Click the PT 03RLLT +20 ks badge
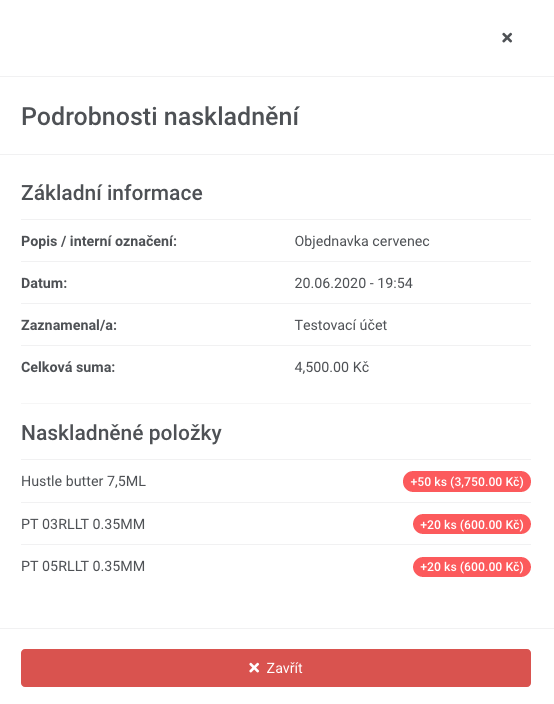The image size is (554, 704). coord(472,524)
